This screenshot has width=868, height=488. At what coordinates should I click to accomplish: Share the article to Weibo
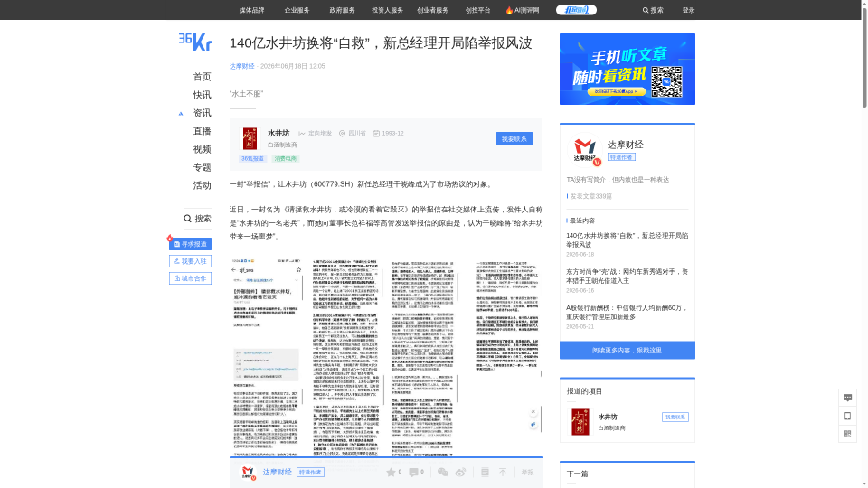click(460, 472)
